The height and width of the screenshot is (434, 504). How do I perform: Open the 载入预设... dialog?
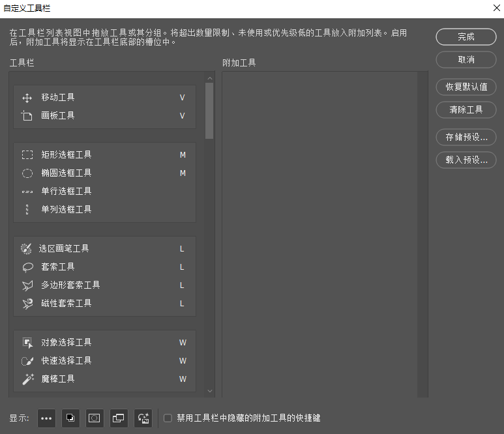(x=466, y=160)
